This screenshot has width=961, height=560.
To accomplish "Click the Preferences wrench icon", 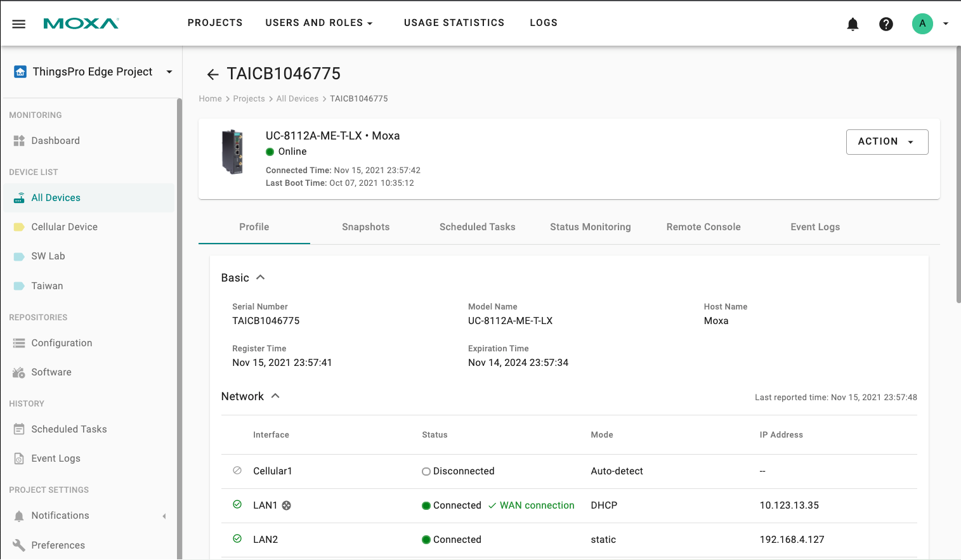I will 19,545.
